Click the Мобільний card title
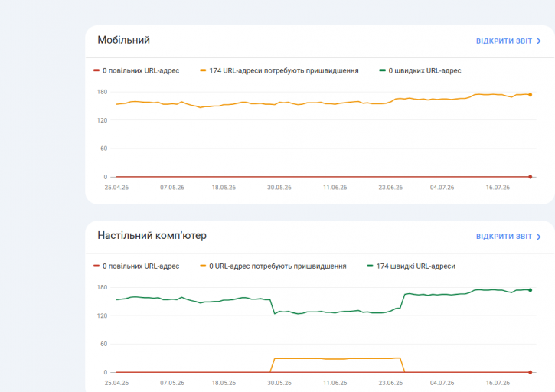Screen dimensions: 555x392 [123, 40]
